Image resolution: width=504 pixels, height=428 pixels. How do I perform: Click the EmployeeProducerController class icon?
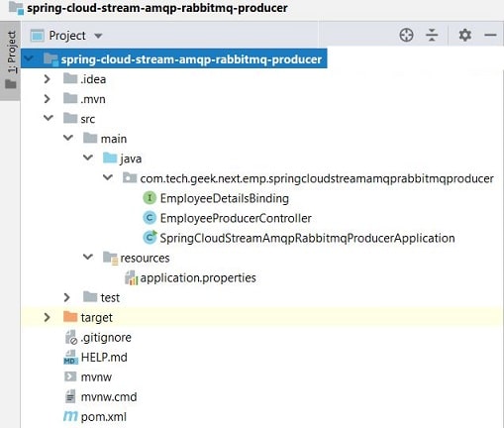coord(150,218)
